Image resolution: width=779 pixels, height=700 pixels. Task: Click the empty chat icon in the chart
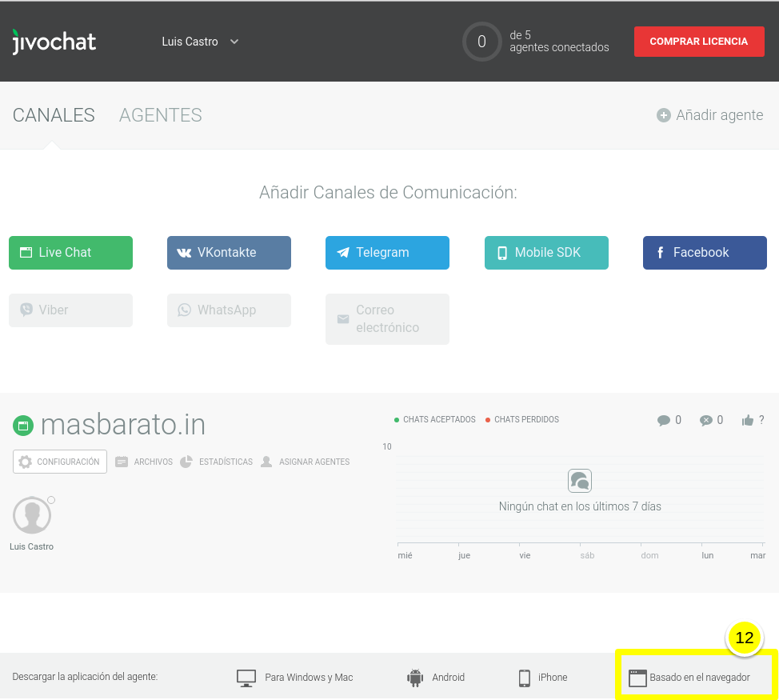click(579, 481)
